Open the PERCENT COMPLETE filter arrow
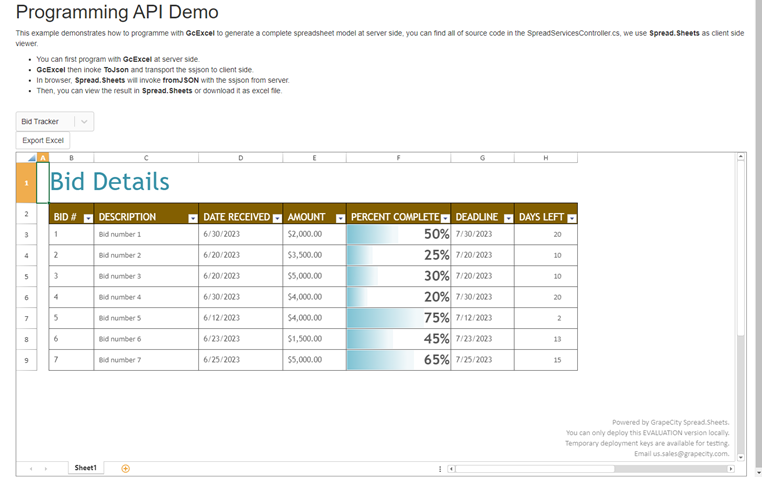Image resolution: width=762 pixels, height=477 pixels. pos(445,219)
